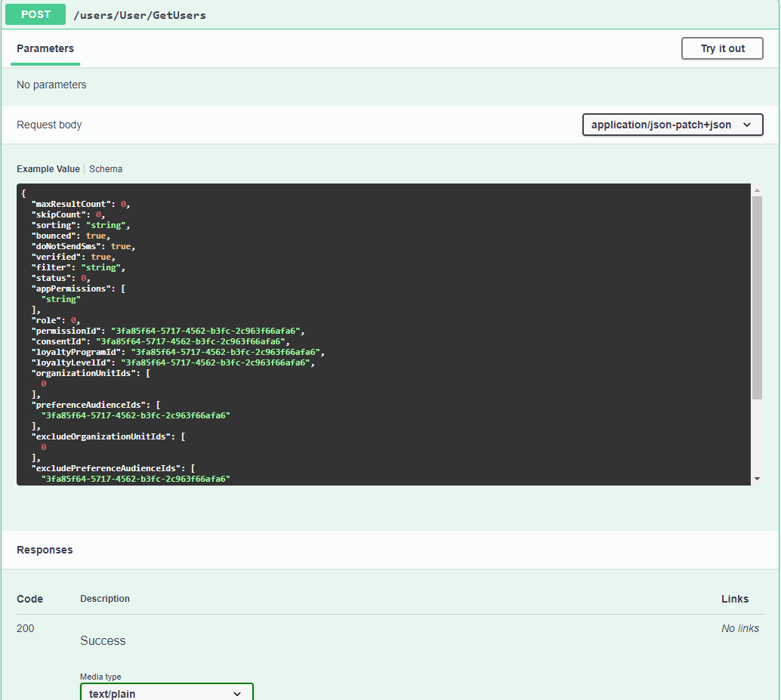The image size is (781, 700).
Task: Click the example code scrollbar thumb
Action: tap(757, 298)
